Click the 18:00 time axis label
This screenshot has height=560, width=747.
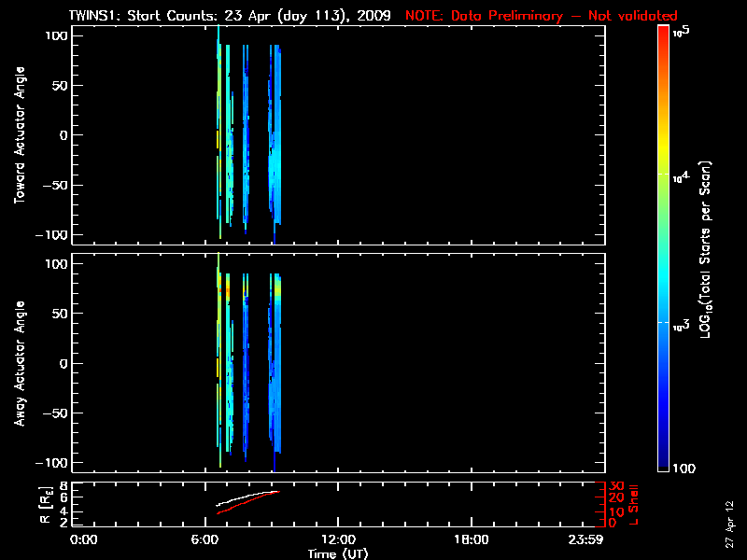point(471,540)
